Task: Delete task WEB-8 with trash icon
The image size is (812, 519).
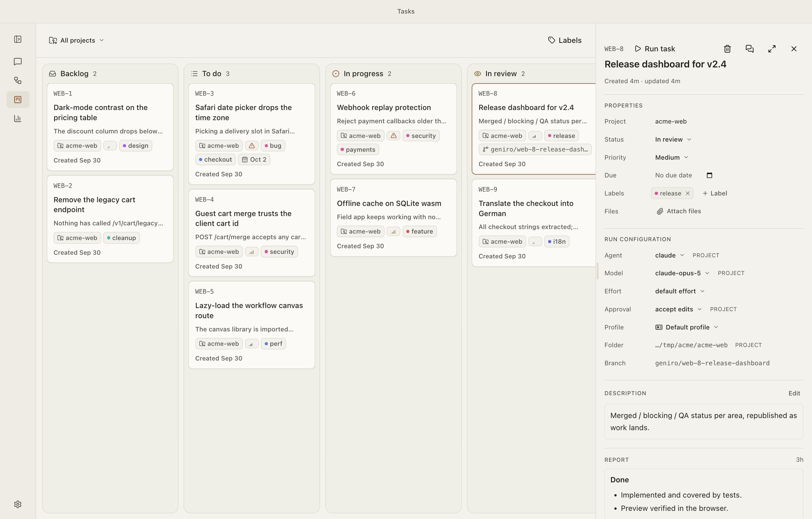Action: click(x=727, y=49)
